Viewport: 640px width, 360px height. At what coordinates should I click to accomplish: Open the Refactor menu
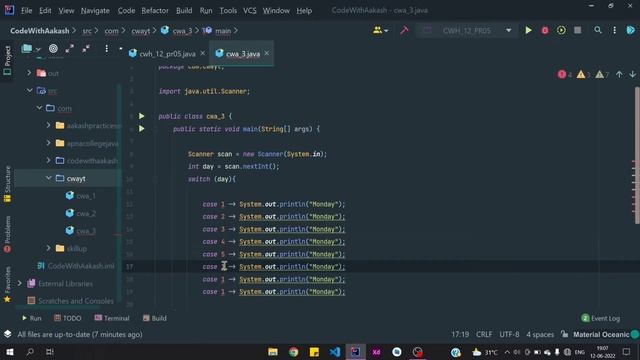tap(155, 11)
